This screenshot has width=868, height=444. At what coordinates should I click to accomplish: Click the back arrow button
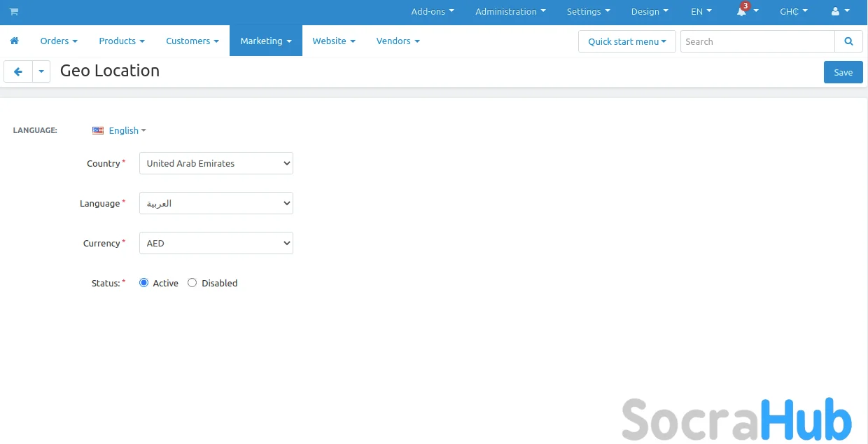point(18,71)
